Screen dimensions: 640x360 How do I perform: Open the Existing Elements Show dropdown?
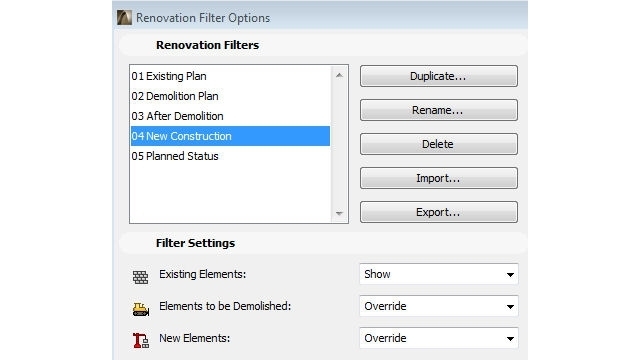439,274
